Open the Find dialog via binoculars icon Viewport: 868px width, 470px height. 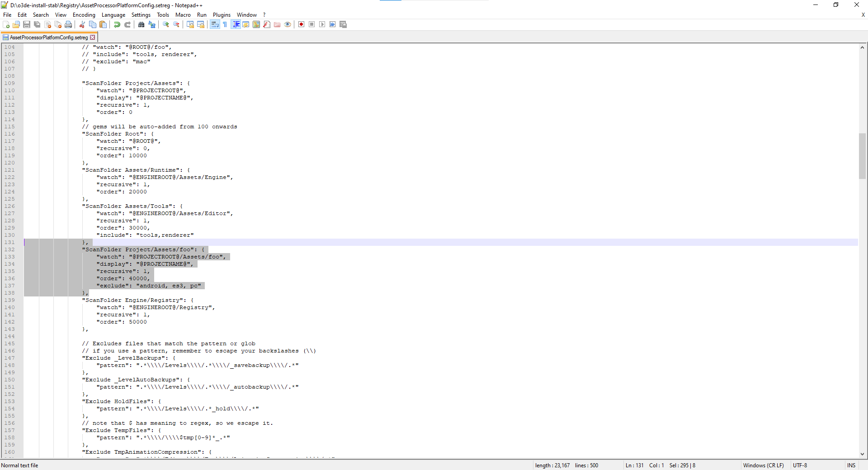click(x=142, y=24)
